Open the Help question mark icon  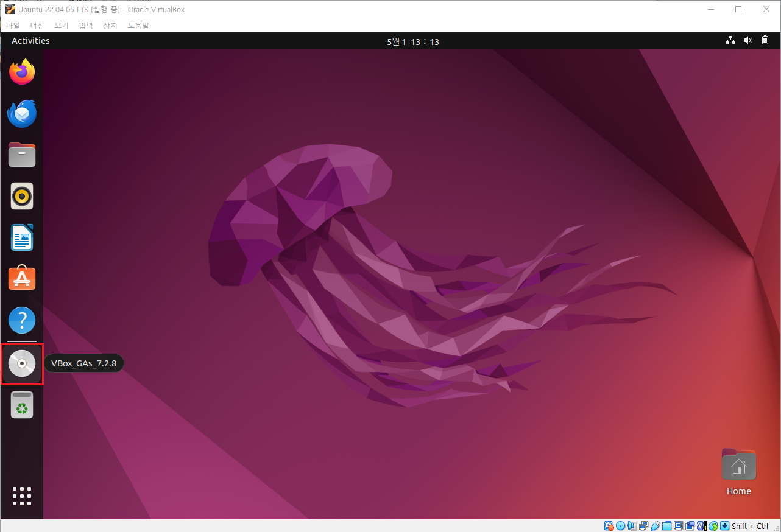coord(22,320)
